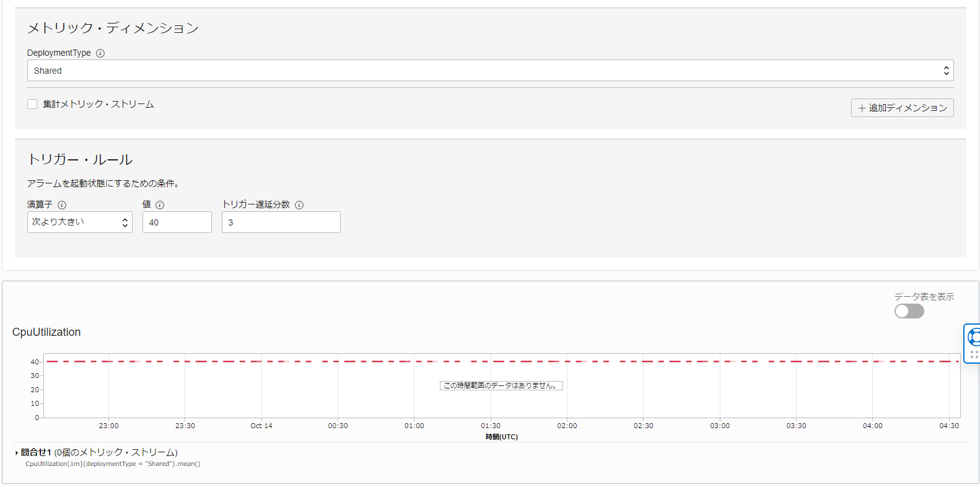Click the CpuUtilization query expression text

pyautogui.click(x=113, y=464)
